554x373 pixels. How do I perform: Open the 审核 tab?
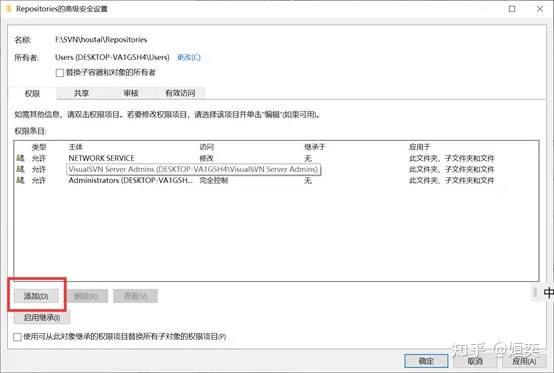(131, 93)
